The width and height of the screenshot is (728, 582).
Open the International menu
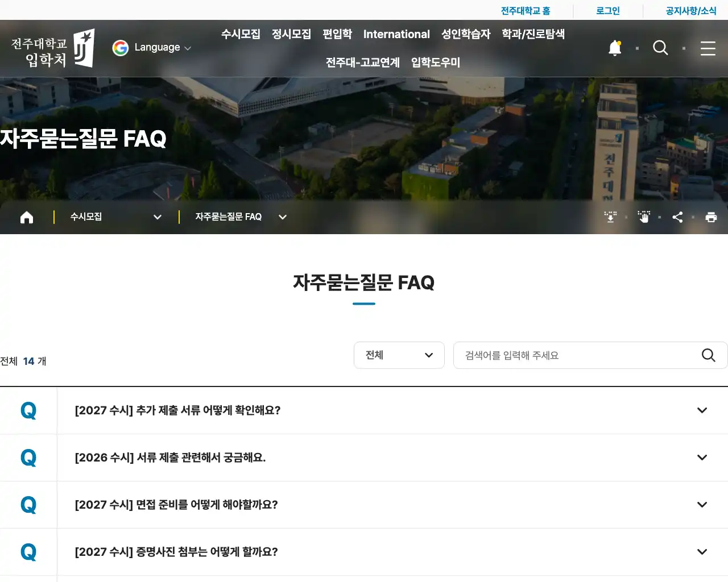(x=396, y=34)
